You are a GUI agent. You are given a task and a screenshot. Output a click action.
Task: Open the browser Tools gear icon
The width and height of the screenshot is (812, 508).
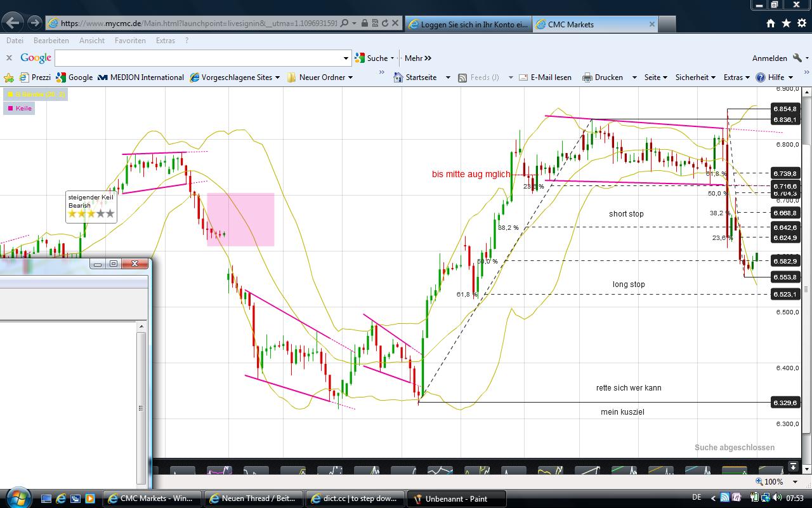[801, 23]
